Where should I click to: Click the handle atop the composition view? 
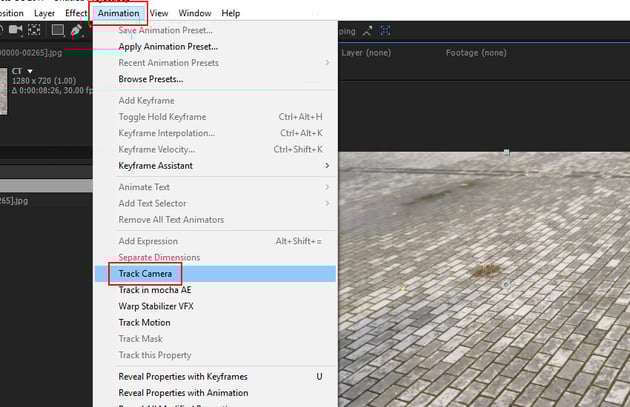pos(507,152)
